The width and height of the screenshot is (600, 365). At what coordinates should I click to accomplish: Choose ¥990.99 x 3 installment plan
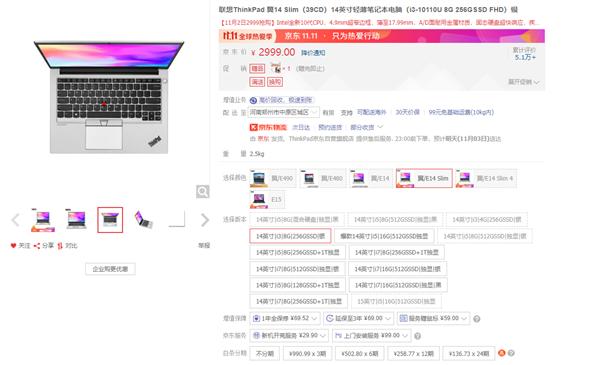coord(307,354)
